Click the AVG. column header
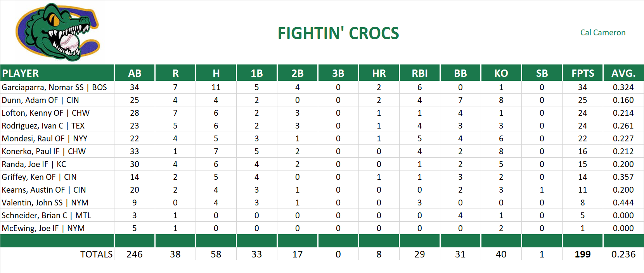Image resolution: width=644 pixels, height=273 pixels. tap(623, 73)
